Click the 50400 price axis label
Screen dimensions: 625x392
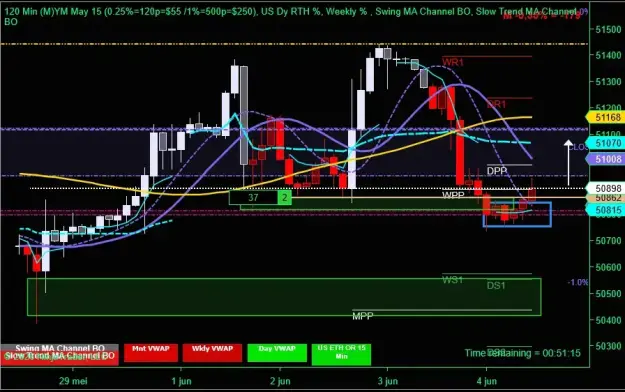[608, 320]
